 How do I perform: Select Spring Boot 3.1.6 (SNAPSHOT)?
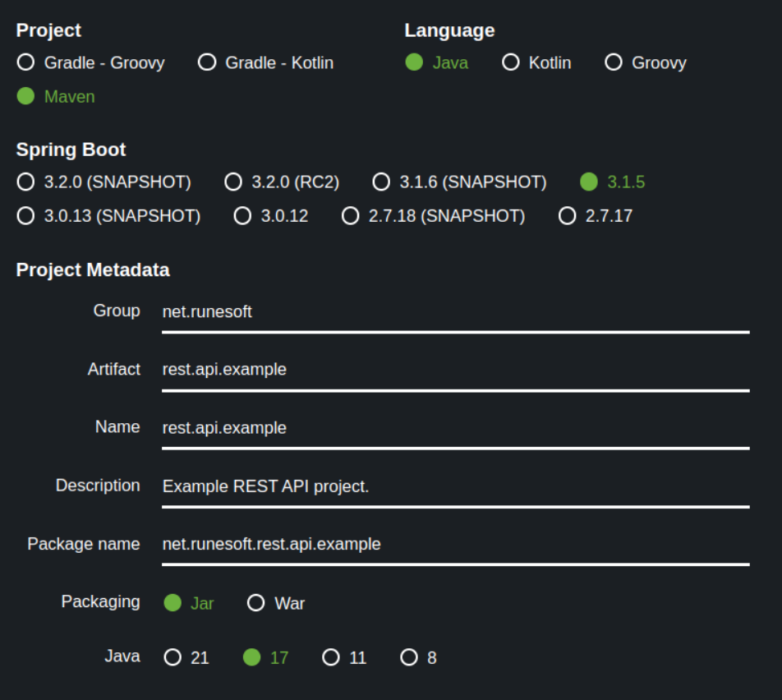pos(381,182)
